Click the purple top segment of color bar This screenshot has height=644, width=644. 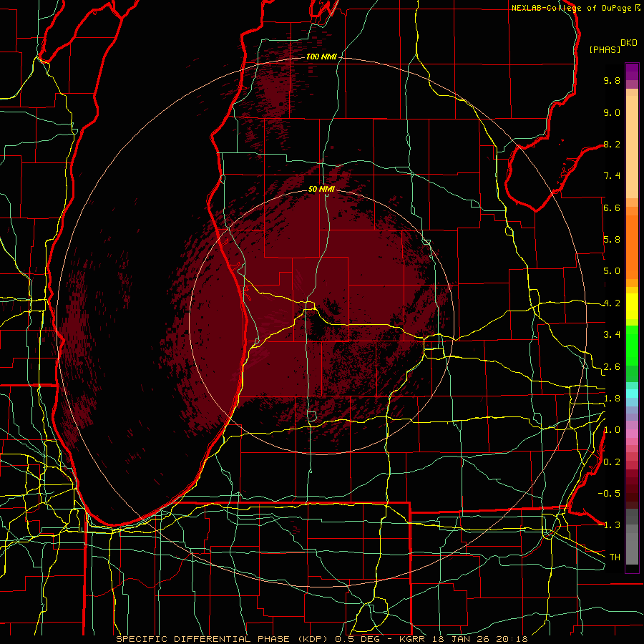pyautogui.click(x=632, y=72)
